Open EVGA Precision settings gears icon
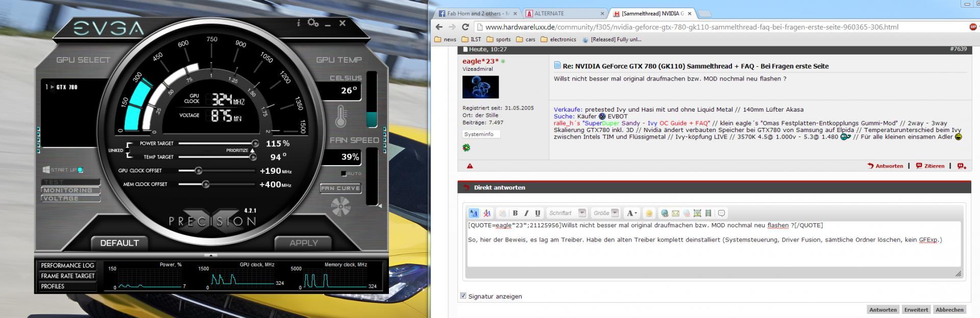Viewport: 980px width, 318px height. [x=313, y=23]
